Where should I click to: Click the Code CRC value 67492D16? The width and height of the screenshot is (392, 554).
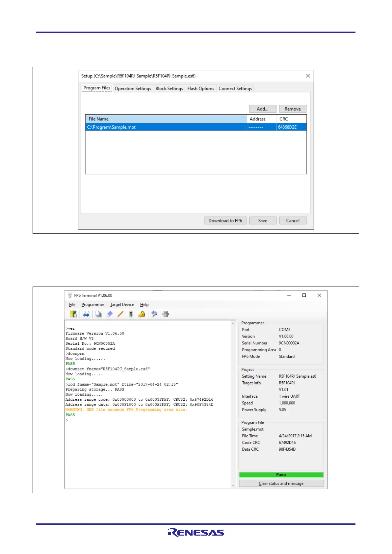pyautogui.click(x=287, y=442)
